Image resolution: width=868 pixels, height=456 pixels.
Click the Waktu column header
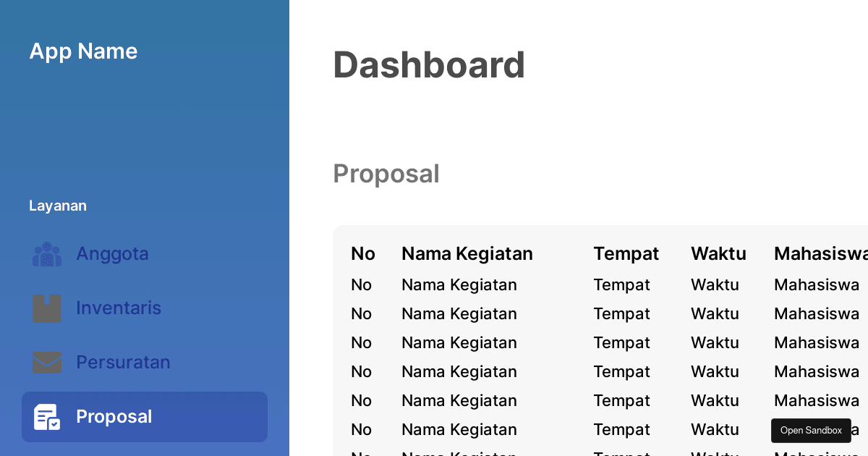[x=718, y=254]
